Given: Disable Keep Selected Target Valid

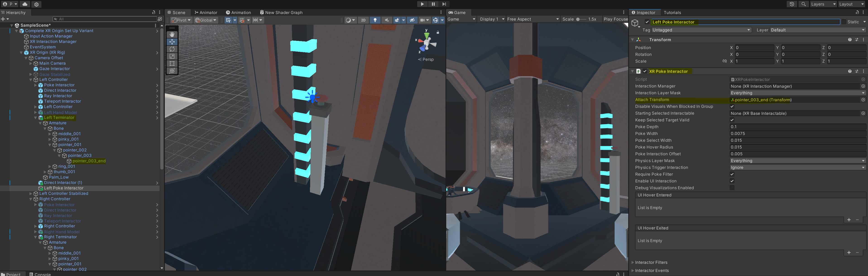Looking at the screenshot, I should point(732,120).
